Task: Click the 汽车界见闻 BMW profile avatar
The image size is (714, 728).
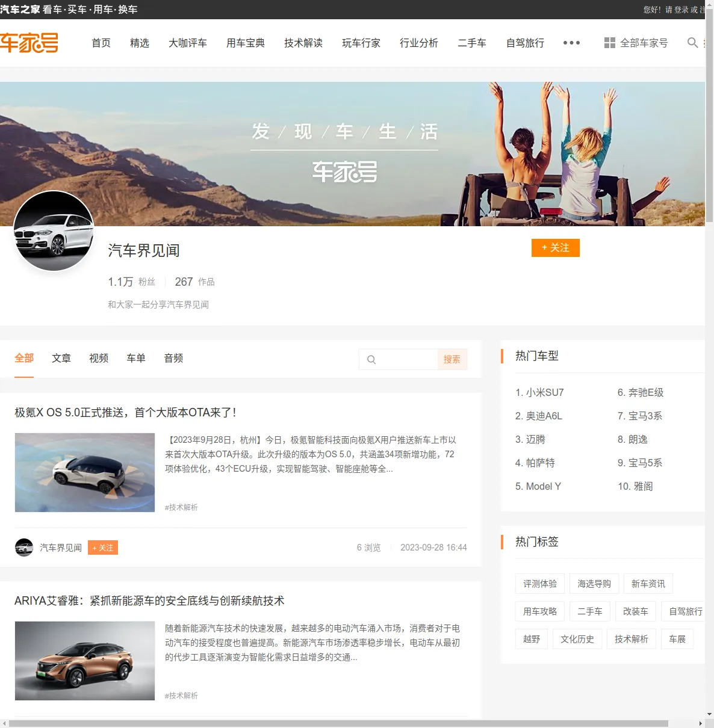Action: point(54,231)
